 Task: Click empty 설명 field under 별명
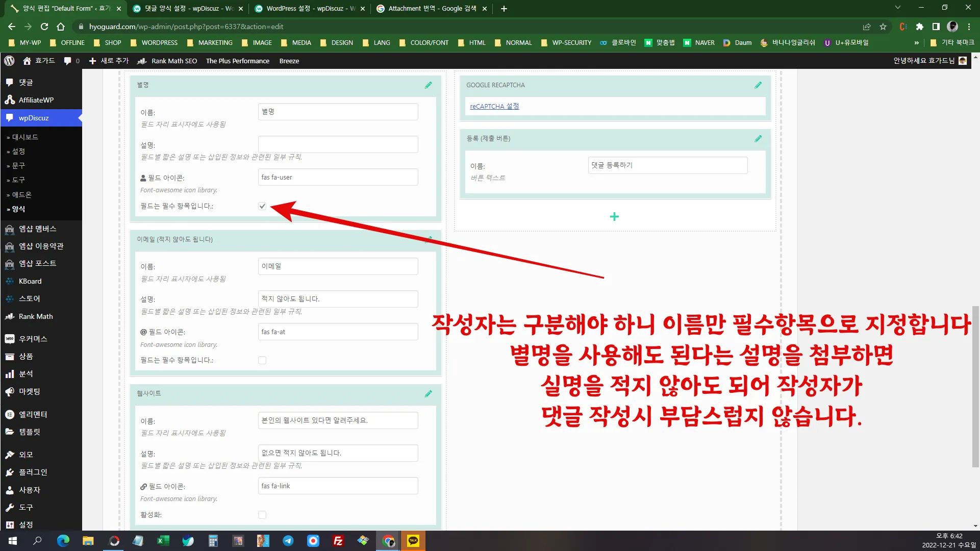pos(338,144)
